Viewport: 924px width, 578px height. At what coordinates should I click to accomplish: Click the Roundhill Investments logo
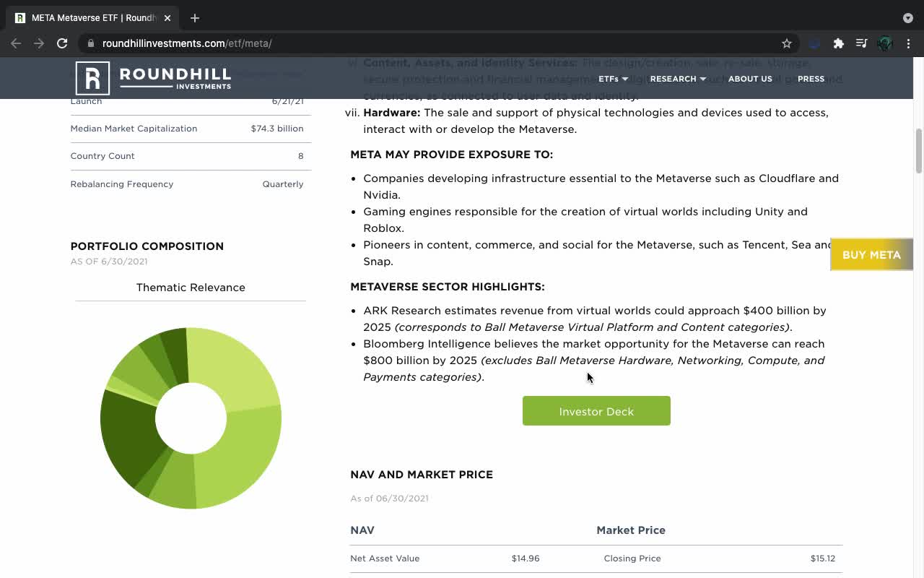pos(153,78)
